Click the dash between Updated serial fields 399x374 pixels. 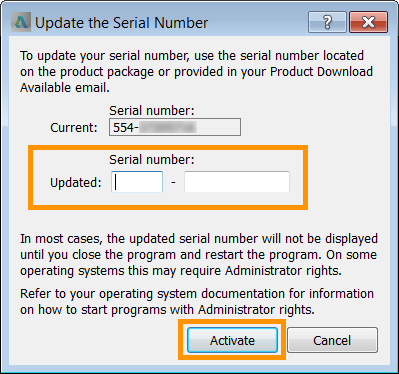pyautogui.click(x=173, y=182)
